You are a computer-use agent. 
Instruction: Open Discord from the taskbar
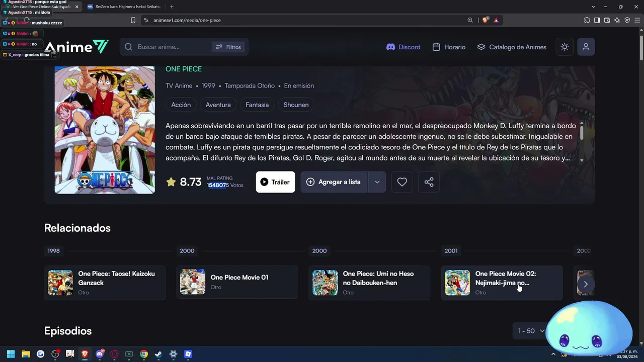(x=100, y=354)
